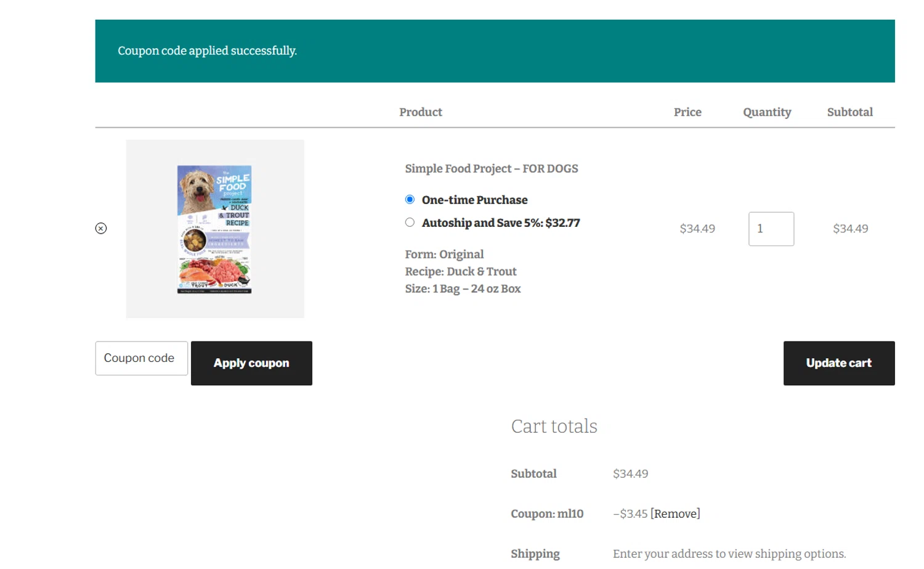Click the 'Coupon code applied successfully.' message
This screenshot has width=924, height=569.
coord(208,51)
